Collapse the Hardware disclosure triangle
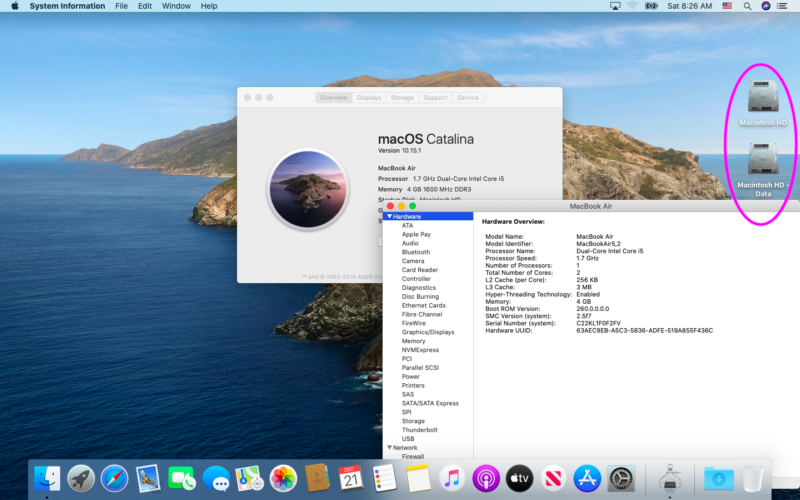This screenshot has height=500, width=800. tap(389, 216)
